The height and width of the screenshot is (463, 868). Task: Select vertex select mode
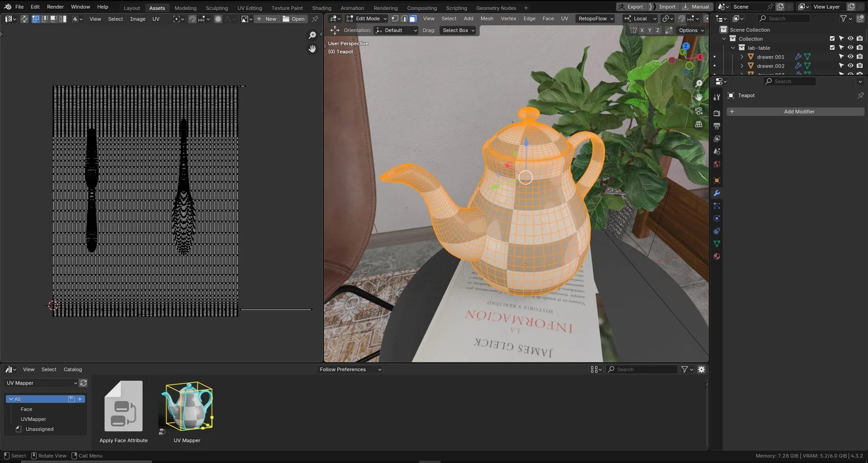coord(395,18)
